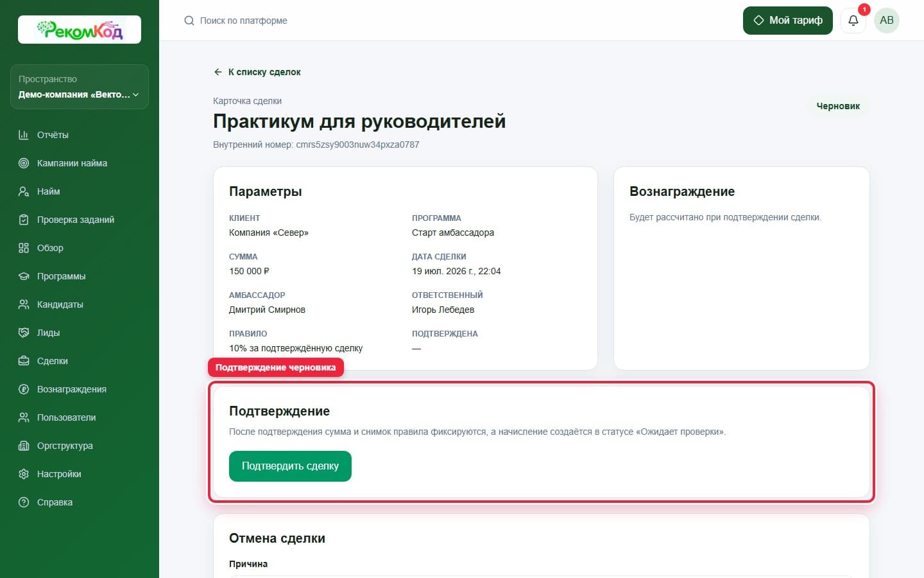Click the Причина field label
The image size is (924, 578).
[x=248, y=564]
